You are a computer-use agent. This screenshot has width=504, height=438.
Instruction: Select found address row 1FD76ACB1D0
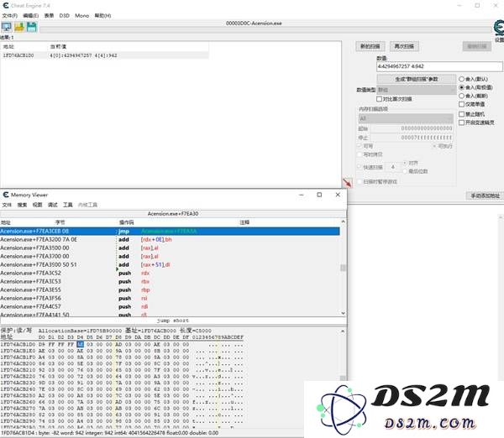pyautogui.click(x=104, y=55)
